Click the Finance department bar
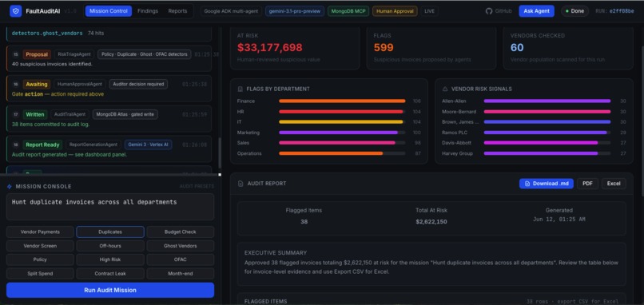 (342, 101)
